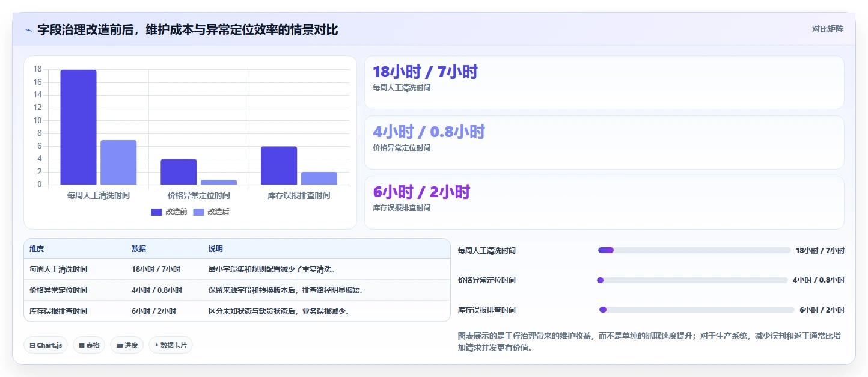Click the 18小时 / 7小时 progress value

(820, 251)
